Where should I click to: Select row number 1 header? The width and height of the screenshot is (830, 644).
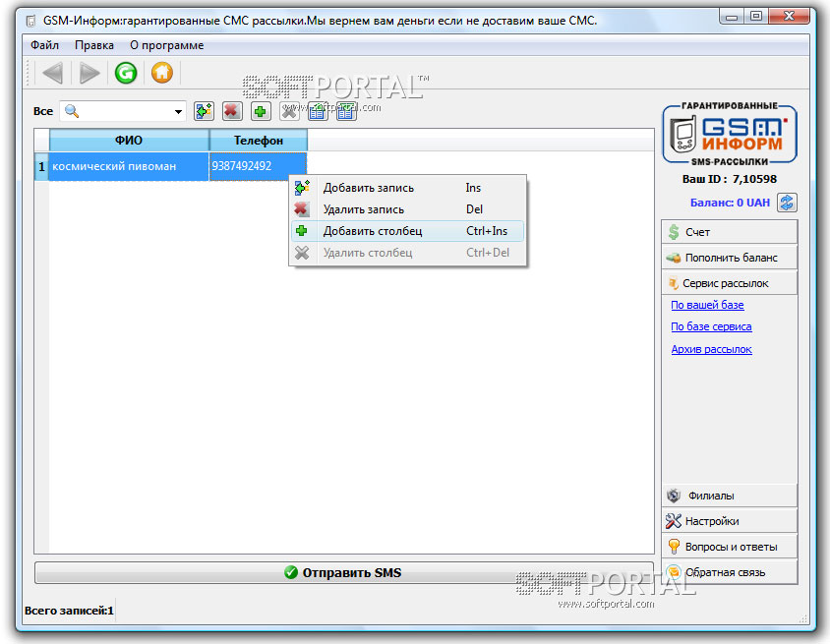42,166
